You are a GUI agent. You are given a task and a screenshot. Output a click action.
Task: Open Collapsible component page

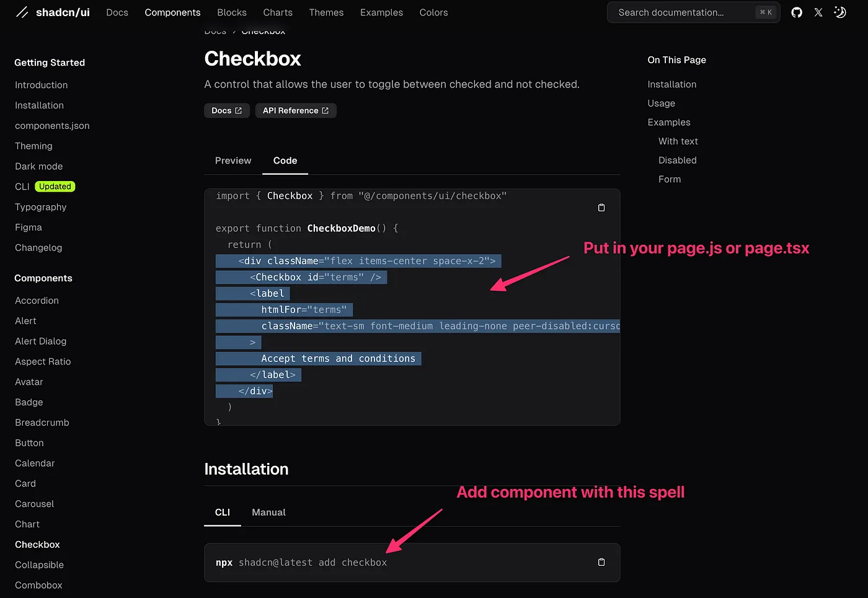pyautogui.click(x=39, y=565)
